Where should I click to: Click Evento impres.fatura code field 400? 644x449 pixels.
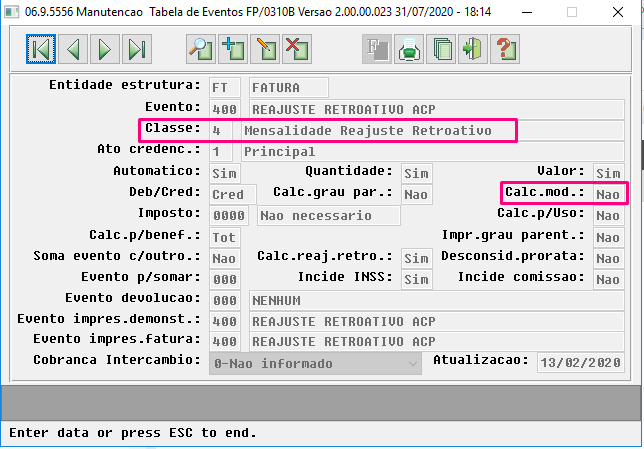pyautogui.click(x=225, y=341)
